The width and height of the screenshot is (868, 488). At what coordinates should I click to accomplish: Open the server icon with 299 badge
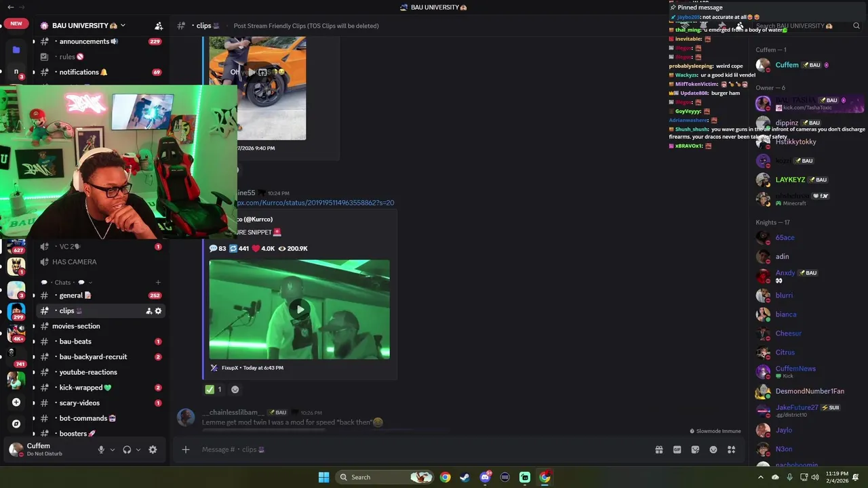16,312
